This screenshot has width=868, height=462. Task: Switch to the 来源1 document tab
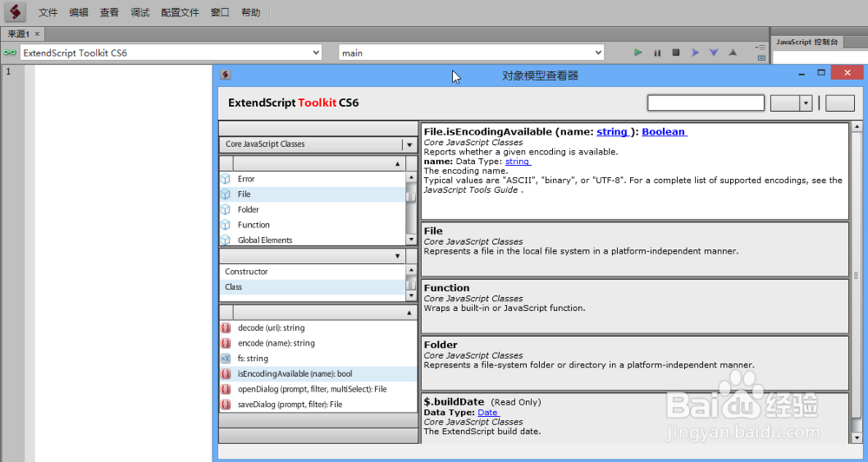[x=18, y=34]
